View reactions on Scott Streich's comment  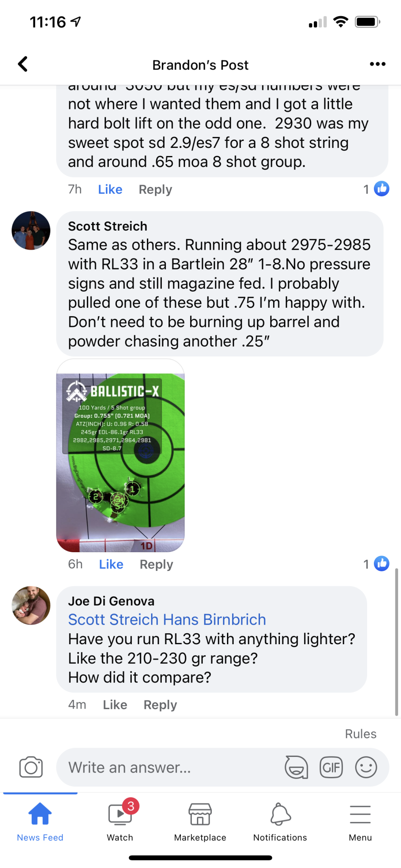[x=376, y=564]
